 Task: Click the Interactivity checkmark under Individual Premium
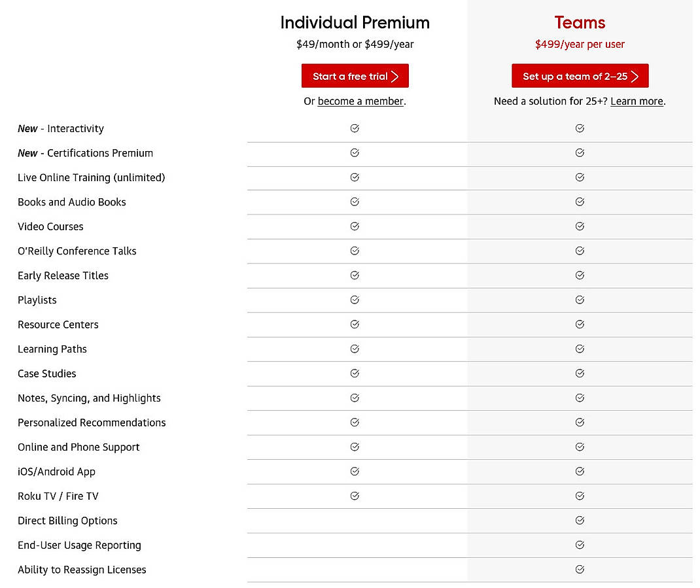click(x=355, y=128)
